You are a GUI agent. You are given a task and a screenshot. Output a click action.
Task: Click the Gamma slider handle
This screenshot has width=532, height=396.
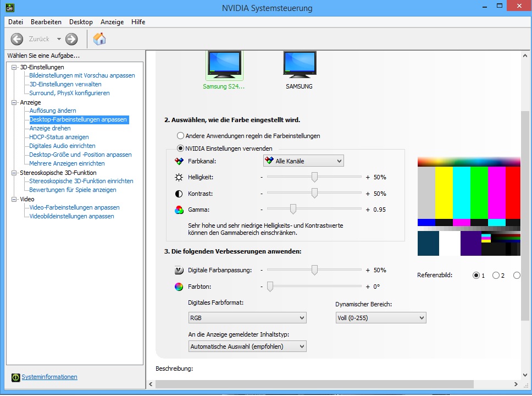click(x=293, y=209)
